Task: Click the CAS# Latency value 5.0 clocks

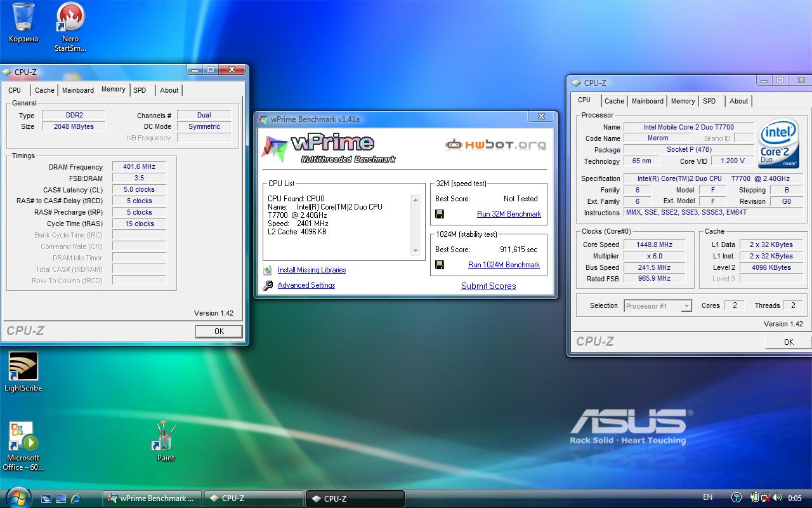Action: click(139, 189)
